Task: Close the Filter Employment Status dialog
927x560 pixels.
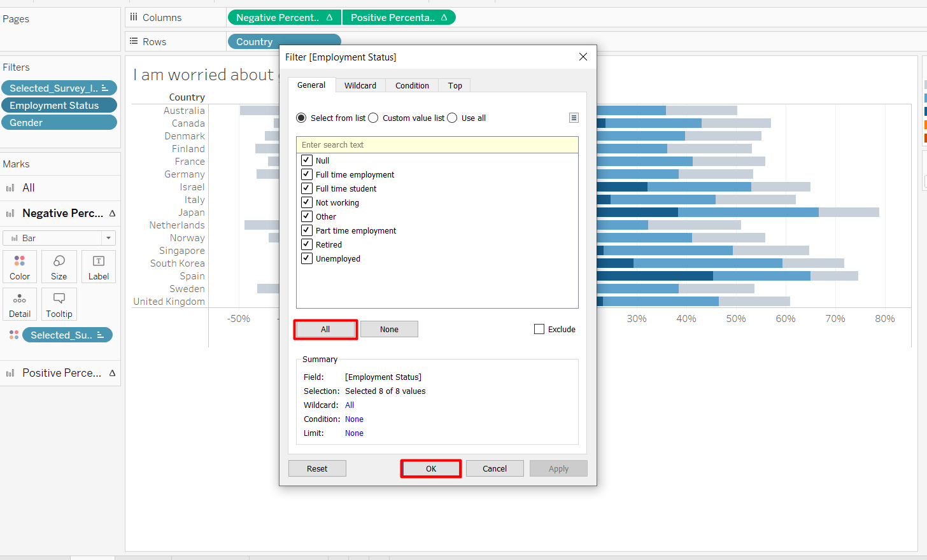Action: [x=583, y=57]
